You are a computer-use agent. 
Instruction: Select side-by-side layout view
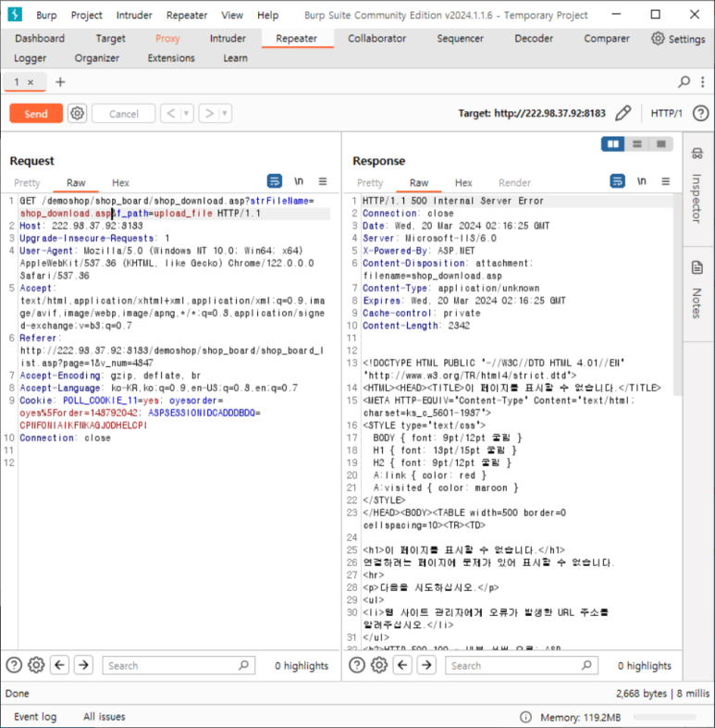click(x=613, y=144)
